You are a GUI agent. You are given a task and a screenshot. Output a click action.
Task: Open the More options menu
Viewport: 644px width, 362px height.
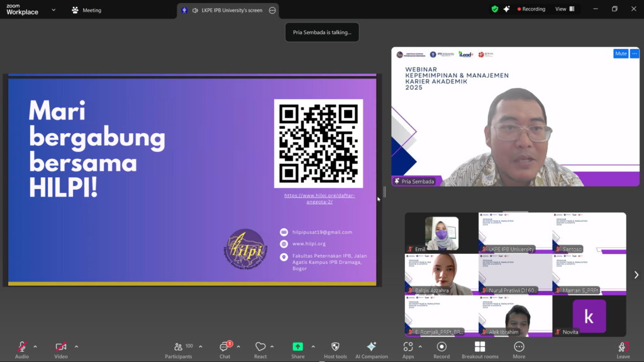pos(519,349)
